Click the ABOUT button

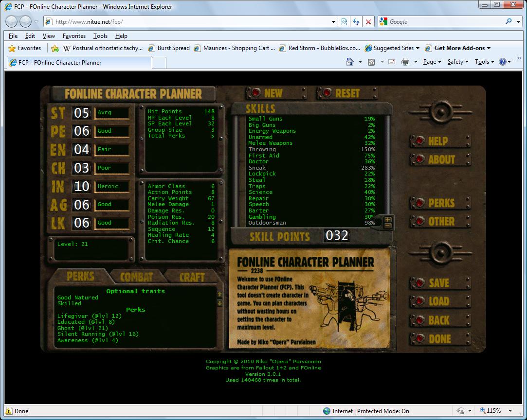click(x=440, y=159)
